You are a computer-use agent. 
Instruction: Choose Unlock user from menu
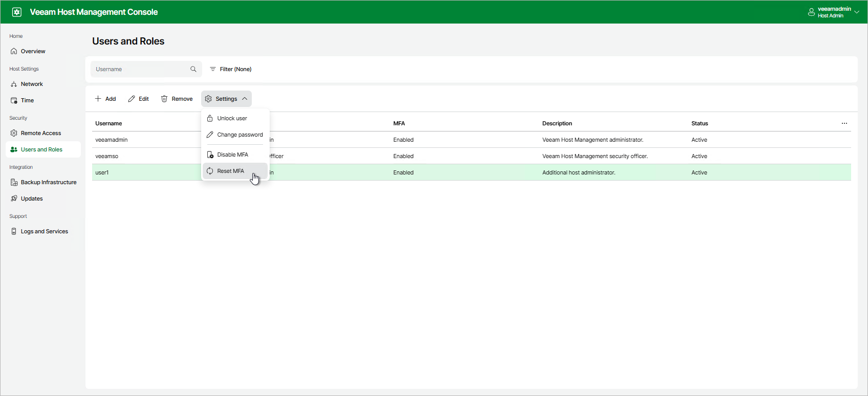click(x=235, y=118)
